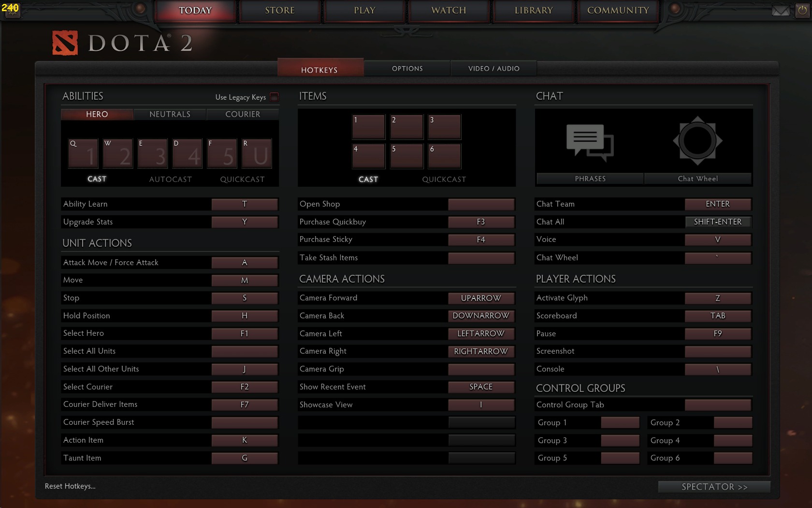Screen dimensions: 812x508
Task: Open the STORE top menu
Action: (x=280, y=11)
